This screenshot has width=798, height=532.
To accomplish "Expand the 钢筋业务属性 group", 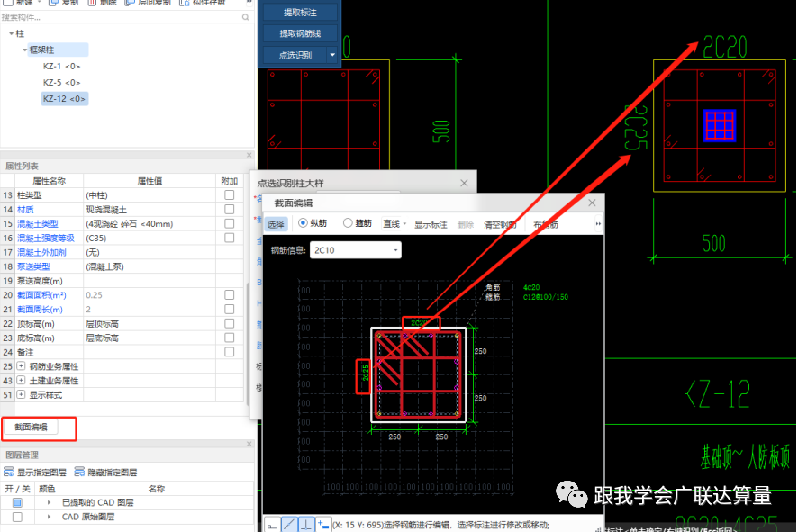I will coord(21,366).
